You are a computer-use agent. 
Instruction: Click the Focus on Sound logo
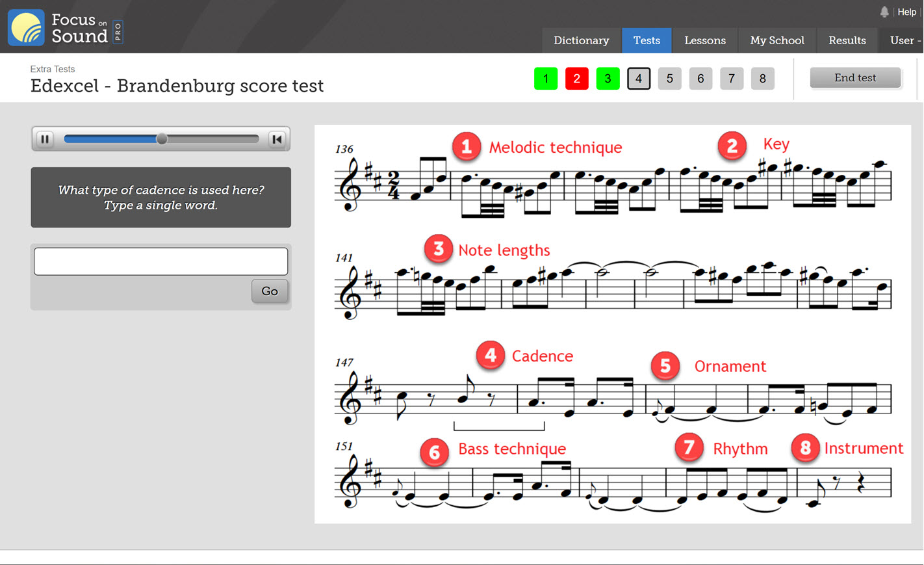(x=65, y=28)
